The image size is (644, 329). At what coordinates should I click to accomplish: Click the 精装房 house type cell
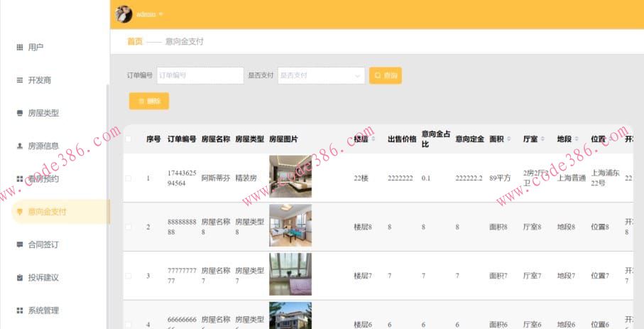(246, 178)
